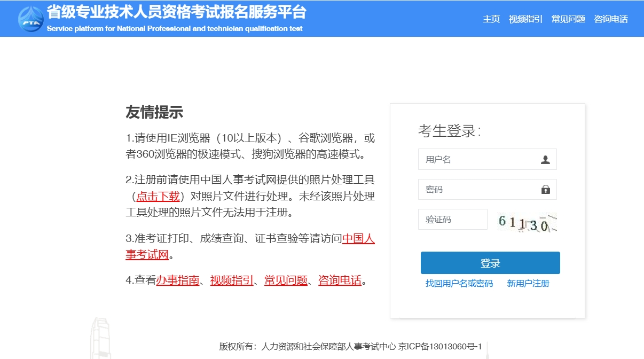Open the 中国人事考试网 link in tip 3
Viewport: 644px width, 359px height.
358,239
